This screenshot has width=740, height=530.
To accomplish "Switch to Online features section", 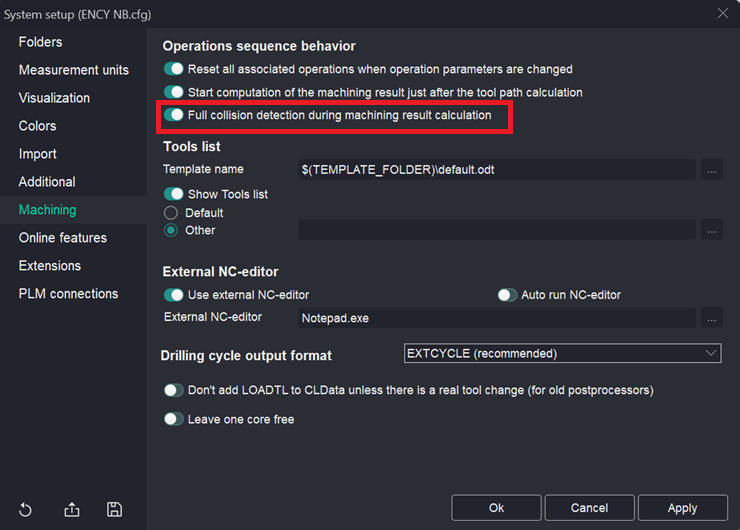I will [x=62, y=238].
